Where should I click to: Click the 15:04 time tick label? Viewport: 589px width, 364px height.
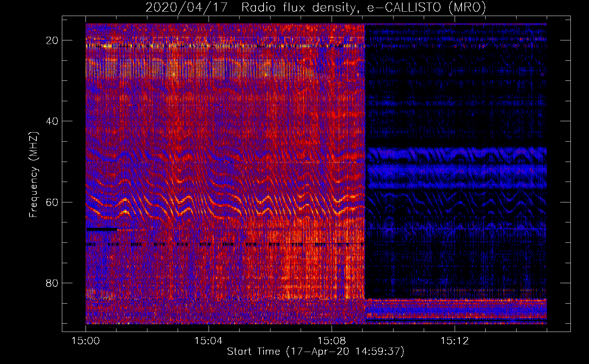click(x=209, y=341)
